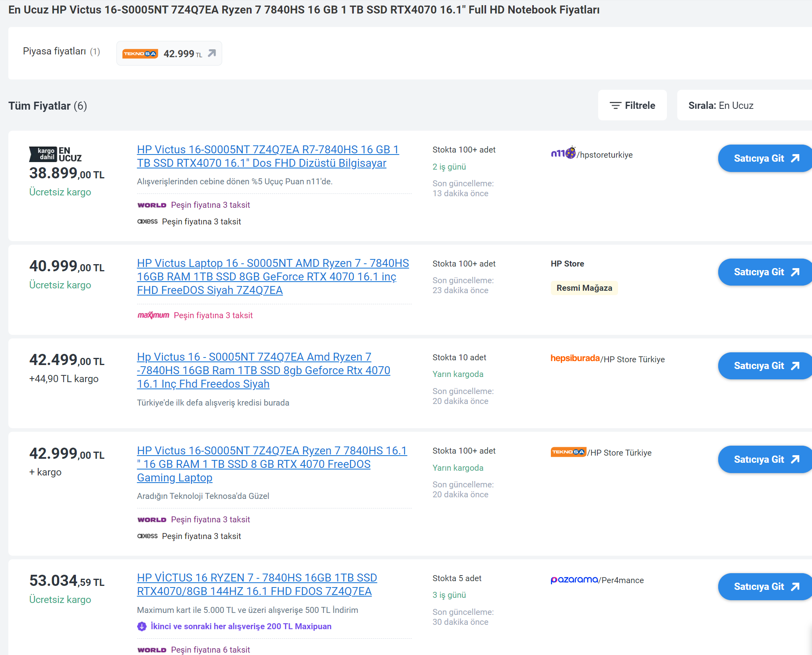
Task: Click the Teknosa logo in Piyasa fiyatları
Action: pos(140,54)
